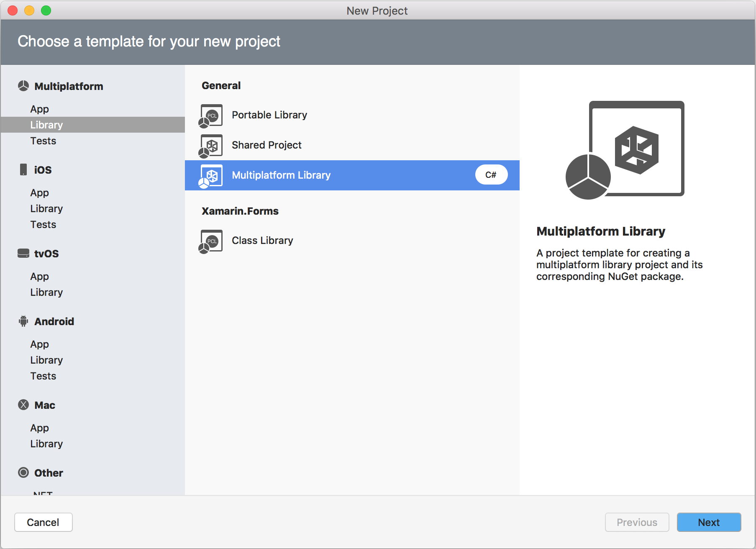Click the Shared Project template icon

(x=211, y=146)
